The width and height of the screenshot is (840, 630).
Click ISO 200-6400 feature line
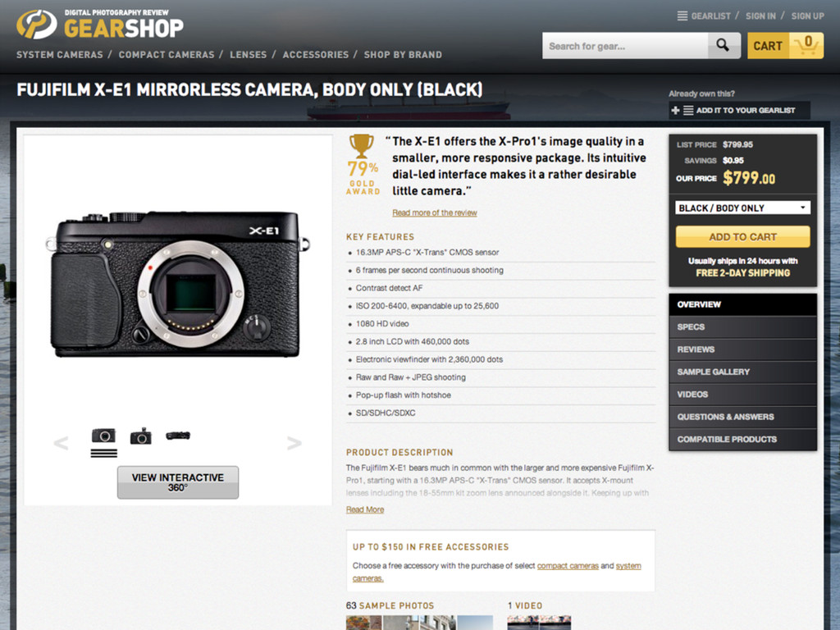click(x=427, y=306)
